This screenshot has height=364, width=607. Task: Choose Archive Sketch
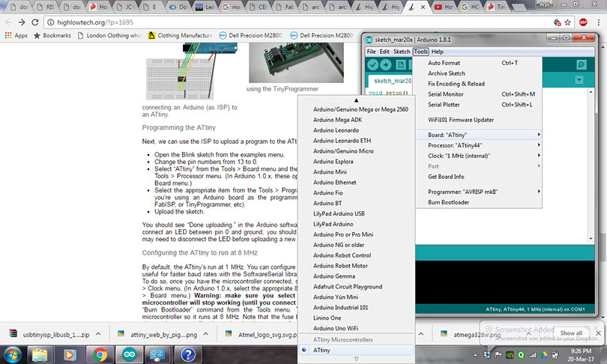(x=478, y=73)
